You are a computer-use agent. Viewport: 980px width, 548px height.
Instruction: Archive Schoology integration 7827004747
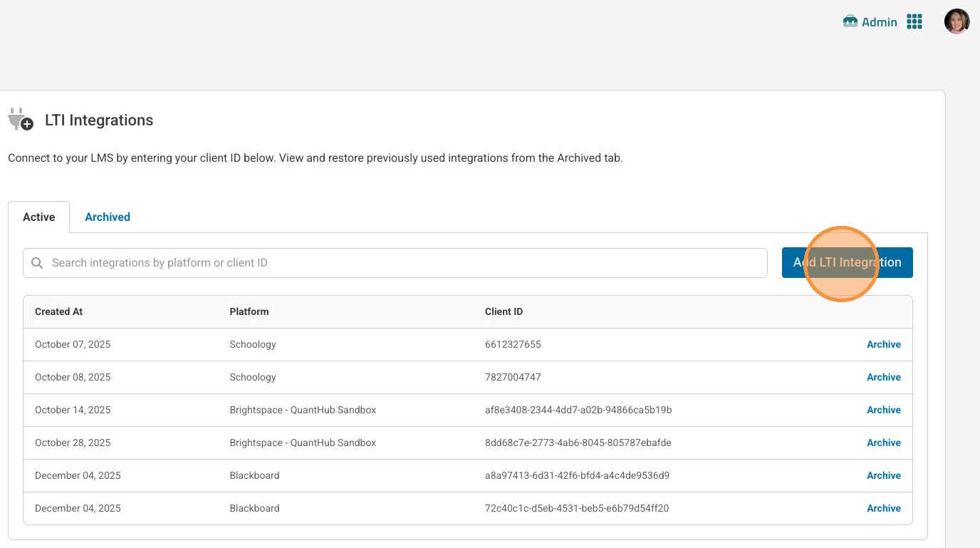(x=883, y=377)
